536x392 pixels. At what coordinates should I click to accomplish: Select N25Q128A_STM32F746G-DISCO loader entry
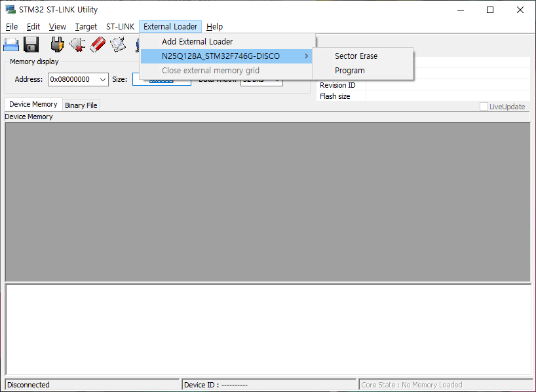(x=226, y=56)
